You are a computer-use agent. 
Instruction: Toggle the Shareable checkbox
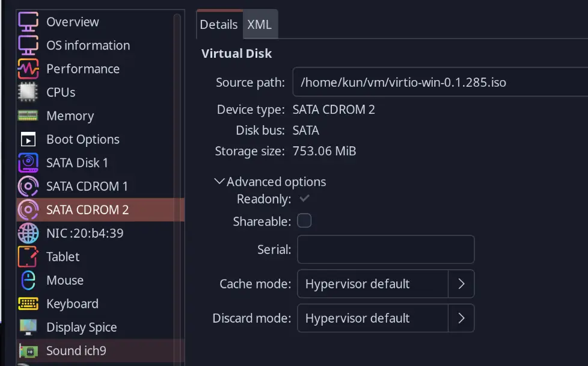point(304,221)
